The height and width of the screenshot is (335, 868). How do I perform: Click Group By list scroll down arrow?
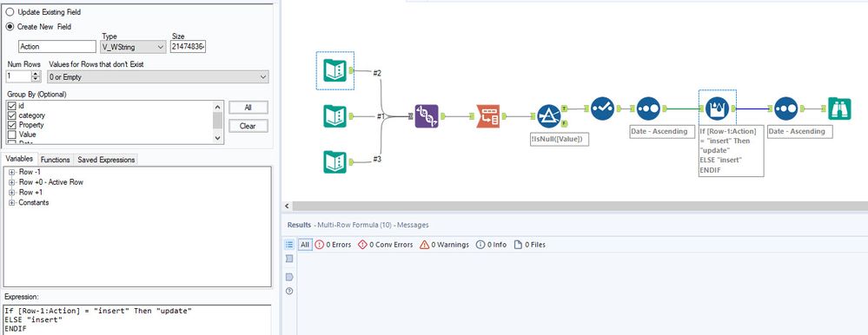click(217, 138)
